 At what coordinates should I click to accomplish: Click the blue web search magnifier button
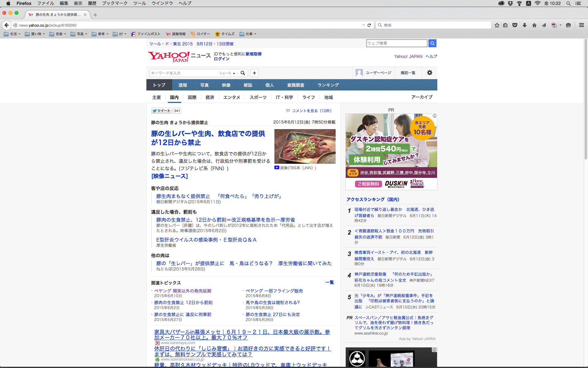[x=432, y=43]
